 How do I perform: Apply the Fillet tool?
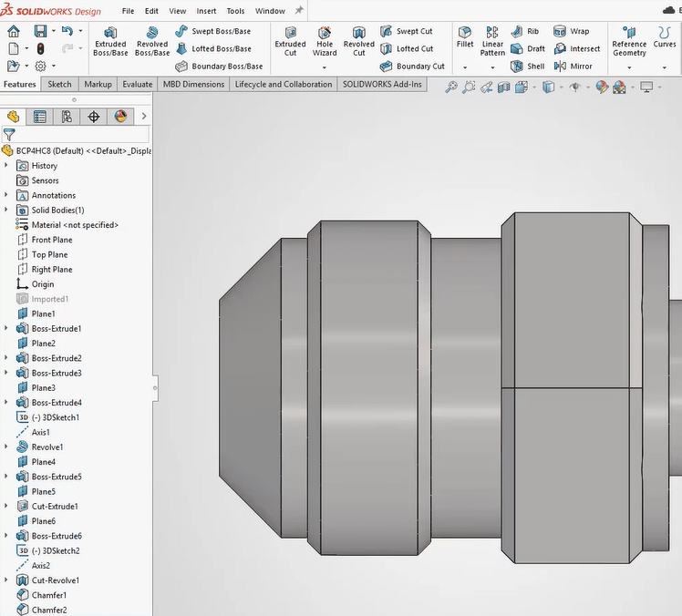tap(465, 37)
